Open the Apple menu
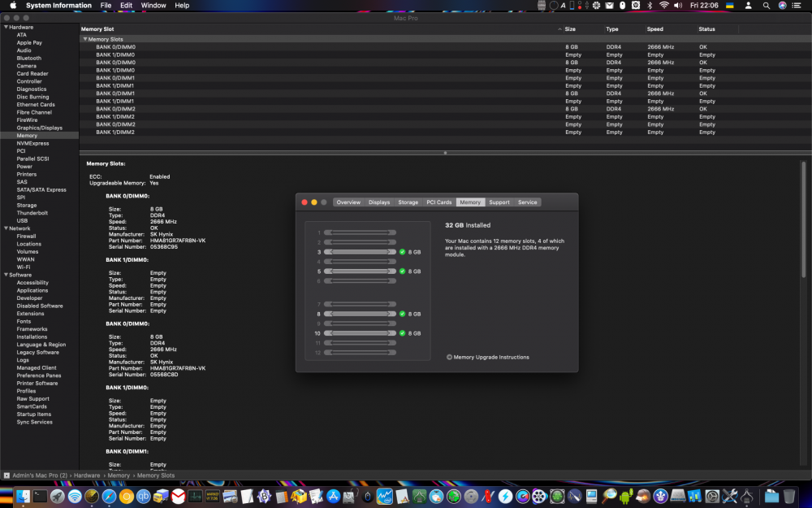The height and width of the screenshot is (508, 812). (12, 5)
